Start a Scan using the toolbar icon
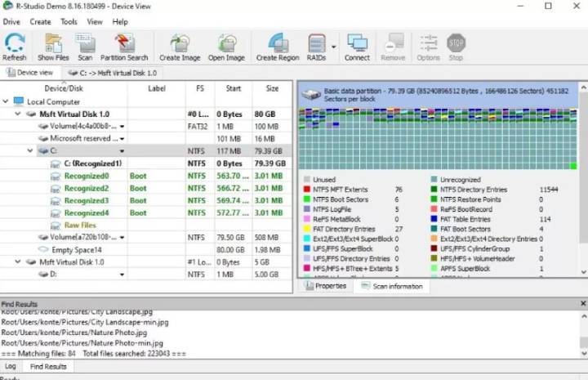Image resolution: width=588 pixels, height=380 pixels. pyautogui.click(x=85, y=47)
